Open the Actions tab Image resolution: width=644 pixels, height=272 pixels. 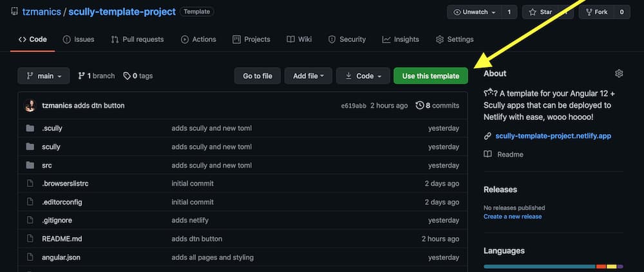198,39
